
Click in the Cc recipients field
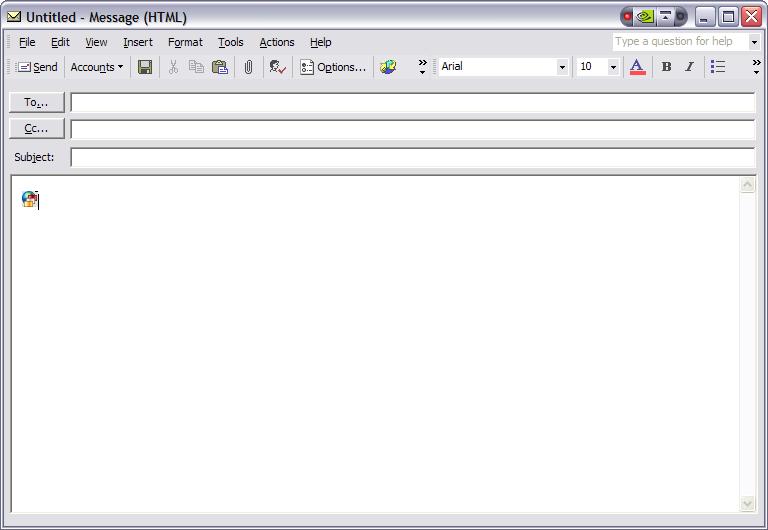412,129
